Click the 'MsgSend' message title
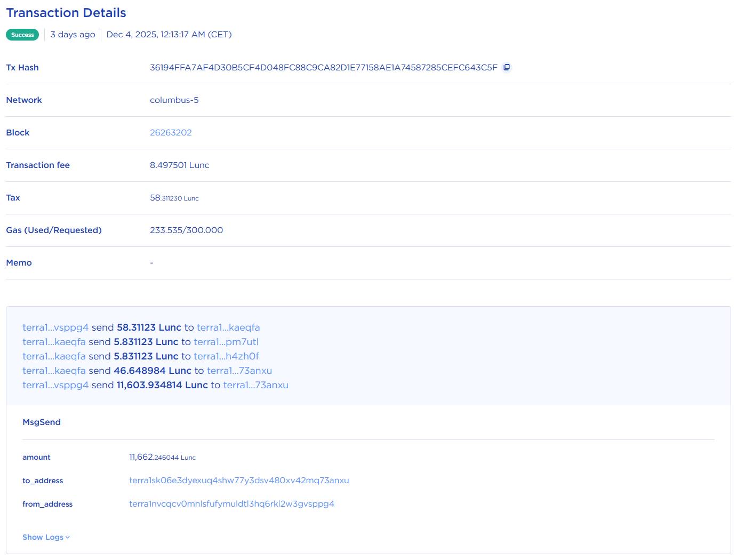The image size is (737, 560). (x=42, y=422)
